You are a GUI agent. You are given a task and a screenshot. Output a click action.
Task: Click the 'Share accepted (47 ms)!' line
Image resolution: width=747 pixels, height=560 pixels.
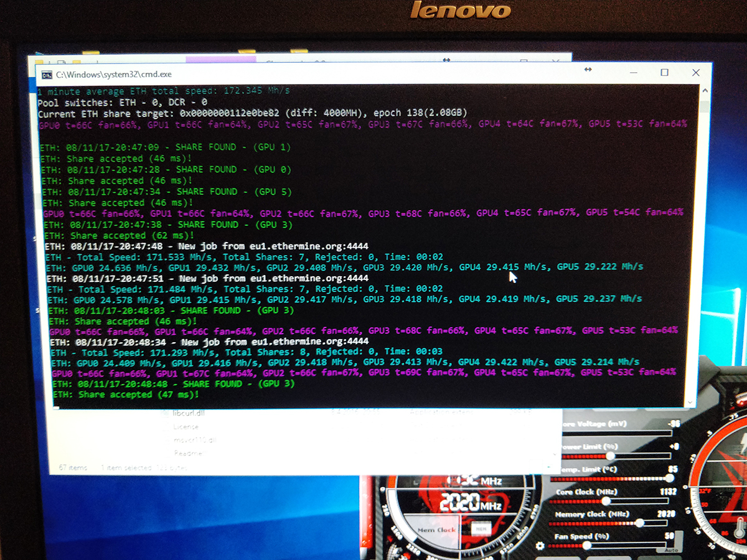(126, 394)
